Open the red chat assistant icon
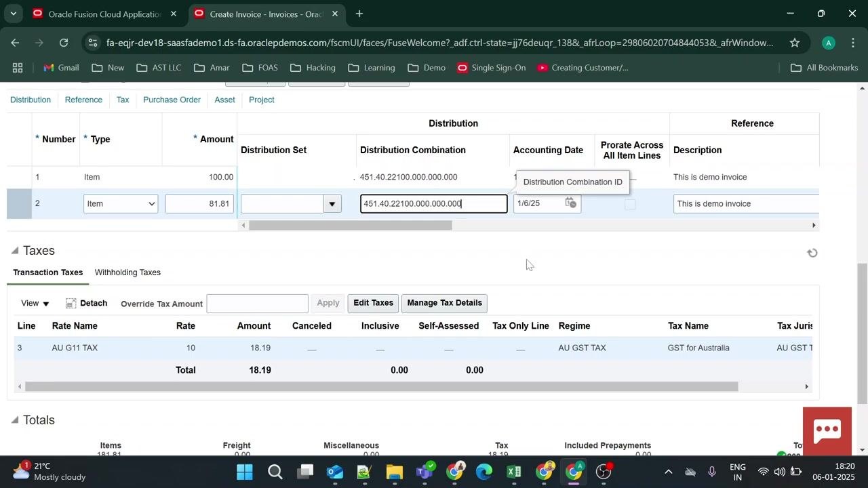Viewport: 868px width, 488px height. [827, 431]
